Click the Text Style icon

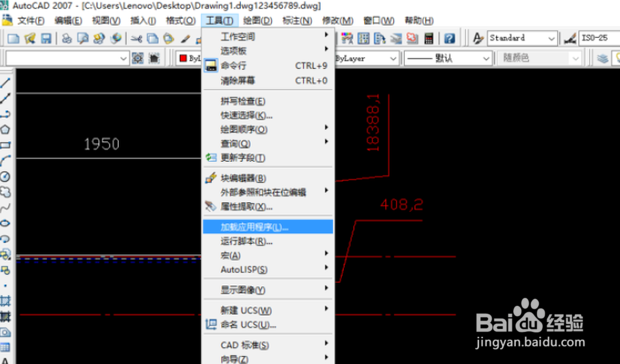pyautogui.click(x=478, y=38)
